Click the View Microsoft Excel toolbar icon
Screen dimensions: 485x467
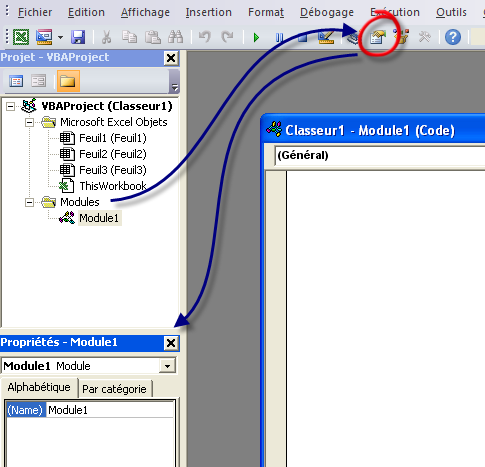click(x=21, y=37)
